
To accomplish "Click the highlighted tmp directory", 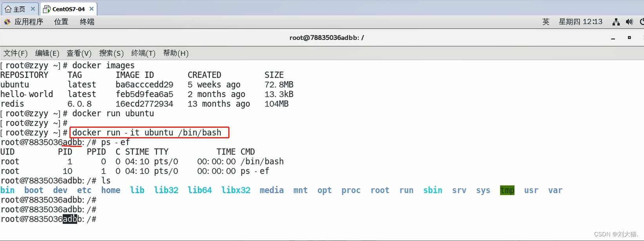I will click(507, 190).
